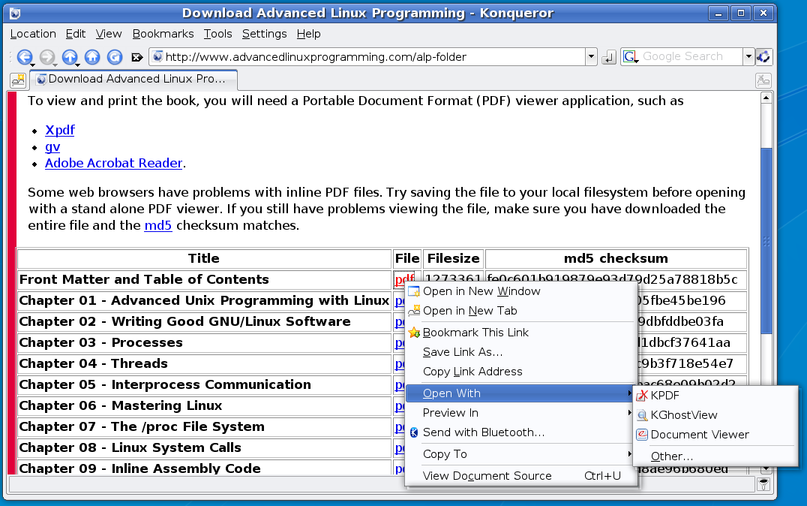
Task: Click the Konqueror window menu icon in title bar
Action: pos(15,13)
